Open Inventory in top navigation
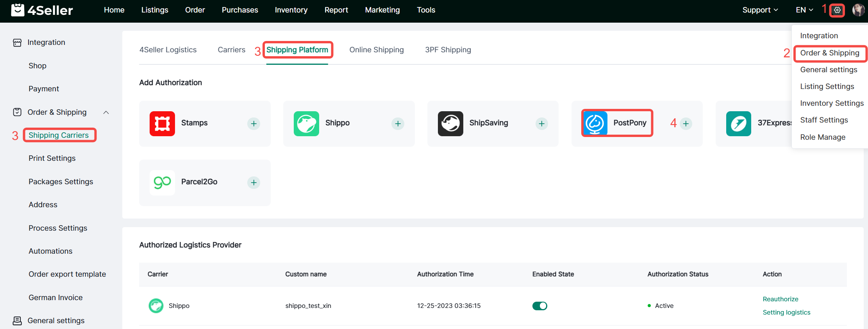The width and height of the screenshot is (868, 329). 291,10
